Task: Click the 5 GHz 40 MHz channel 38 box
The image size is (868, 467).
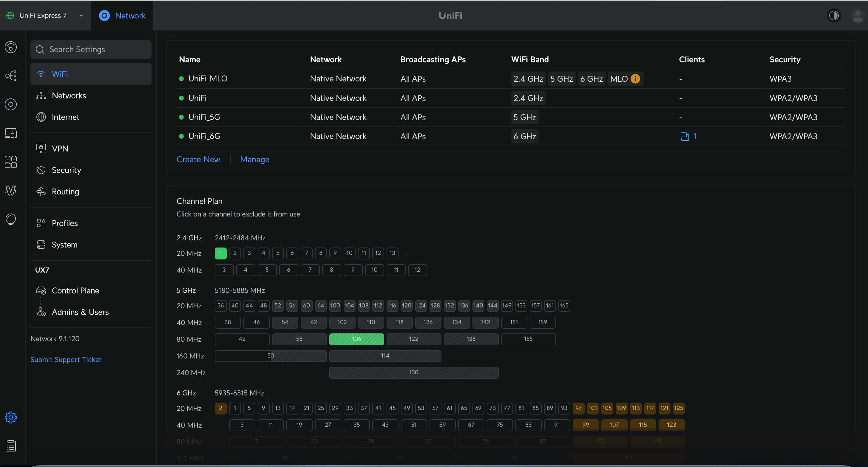Action: (x=228, y=322)
